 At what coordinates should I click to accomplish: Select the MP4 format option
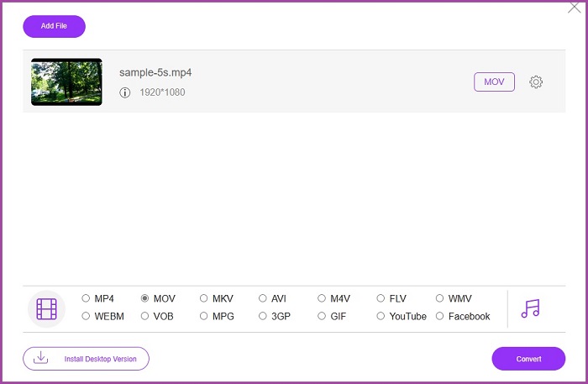87,298
